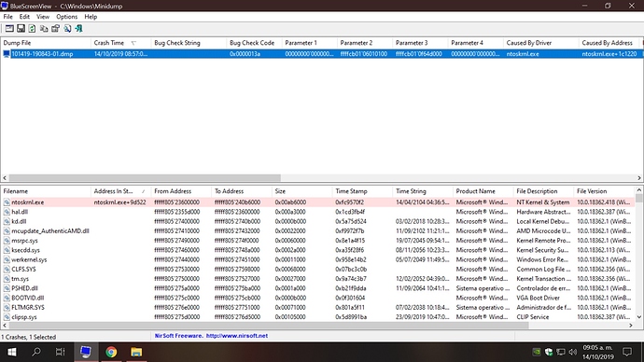Select BOOTVID.dll row
644x362 pixels.
[x=317, y=298]
